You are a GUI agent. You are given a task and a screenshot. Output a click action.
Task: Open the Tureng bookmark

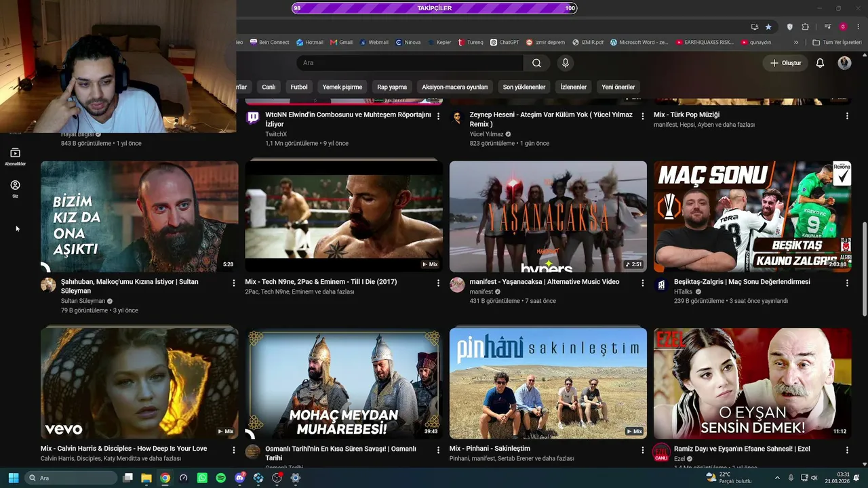(471, 42)
